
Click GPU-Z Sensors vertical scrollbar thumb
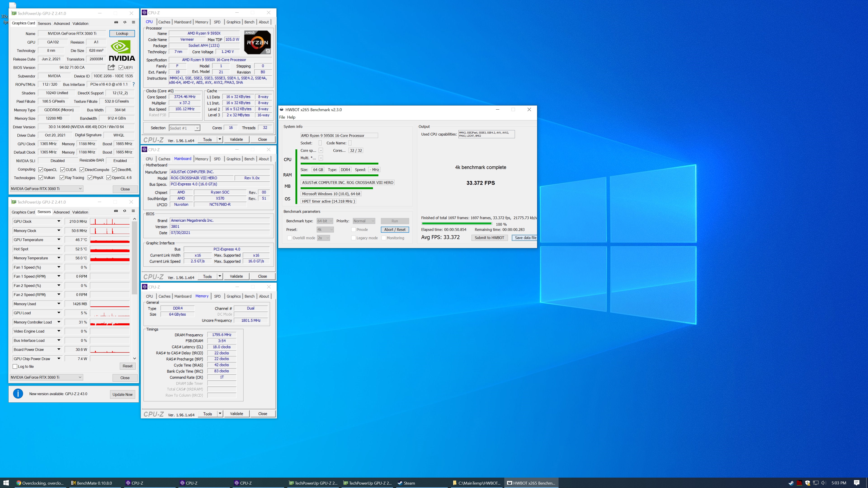pos(134,258)
